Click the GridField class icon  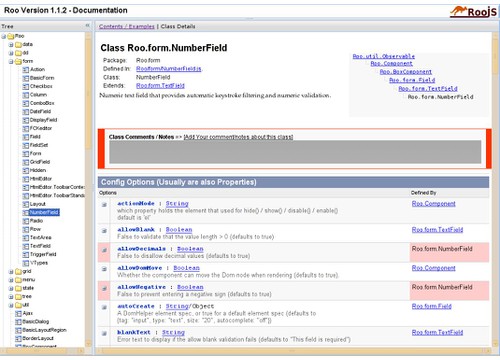pos(26,162)
